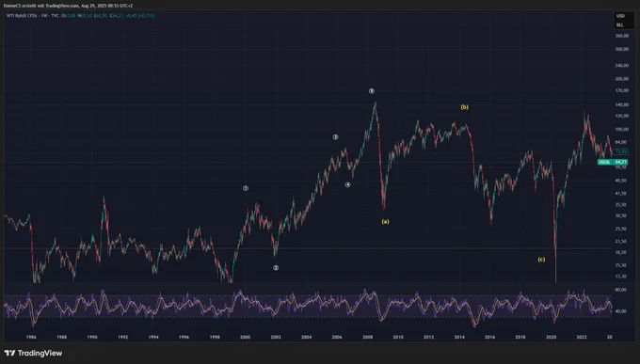Click the 2022 label on time axis
The height and width of the screenshot is (364, 640).
(582, 337)
